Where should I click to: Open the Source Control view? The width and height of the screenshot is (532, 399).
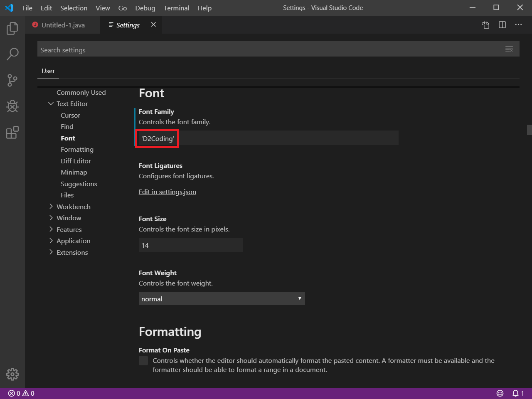[12, 80]
